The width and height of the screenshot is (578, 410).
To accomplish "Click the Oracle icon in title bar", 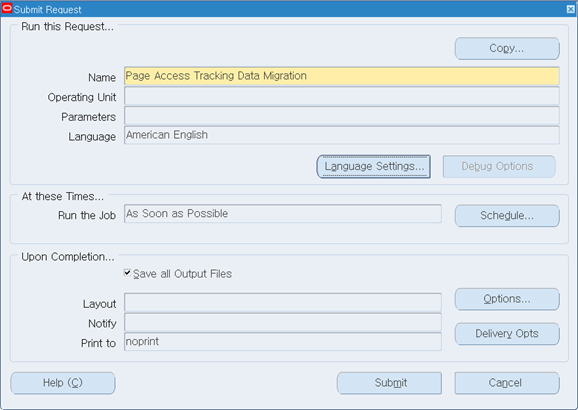I will click(x=7, y=8).
